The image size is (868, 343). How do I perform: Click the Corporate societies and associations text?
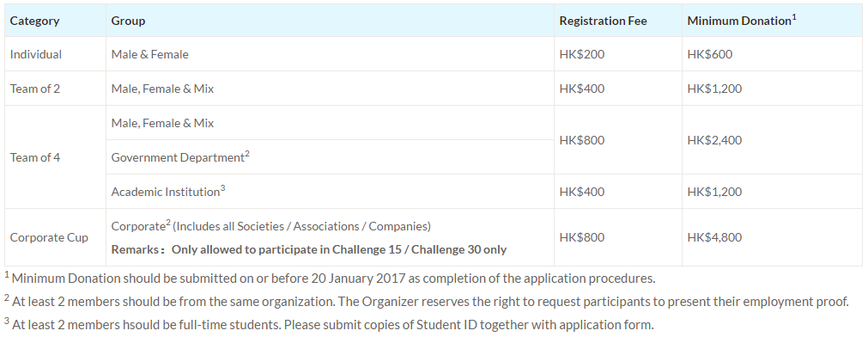[270, 226]
